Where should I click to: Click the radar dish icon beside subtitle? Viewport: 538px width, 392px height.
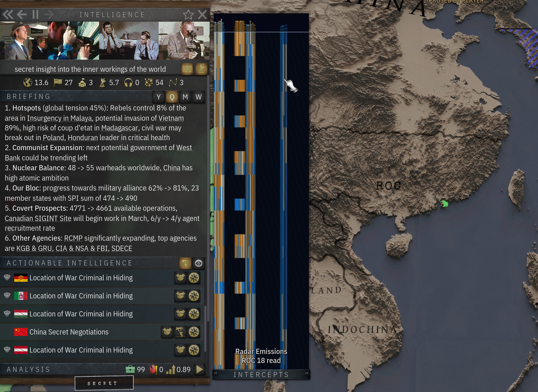click(x=201, y=69)
